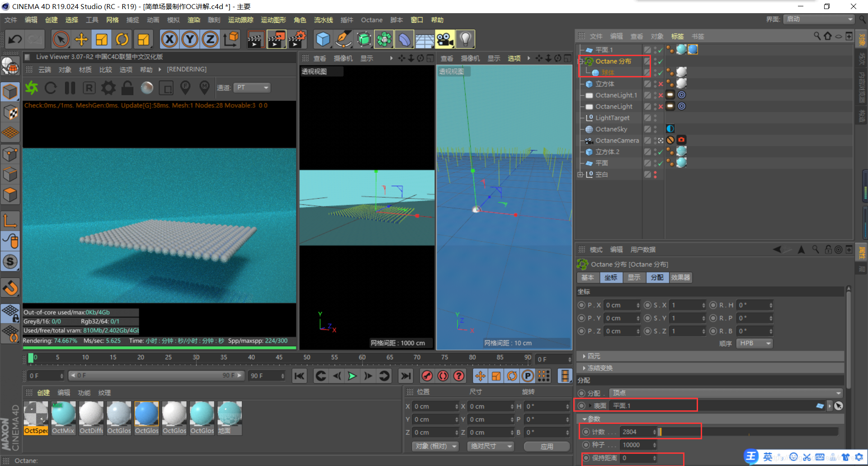Switch to 基本 attribute tab
The height and width of the screenshot is (466, 868).
pos(588,277)
